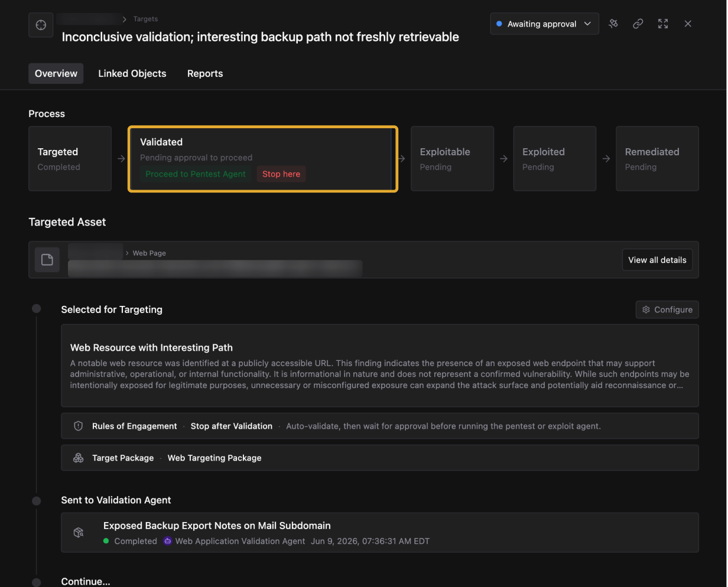Click Web Application Validation Agent label
Screen dimensions: 728x587
240,541
